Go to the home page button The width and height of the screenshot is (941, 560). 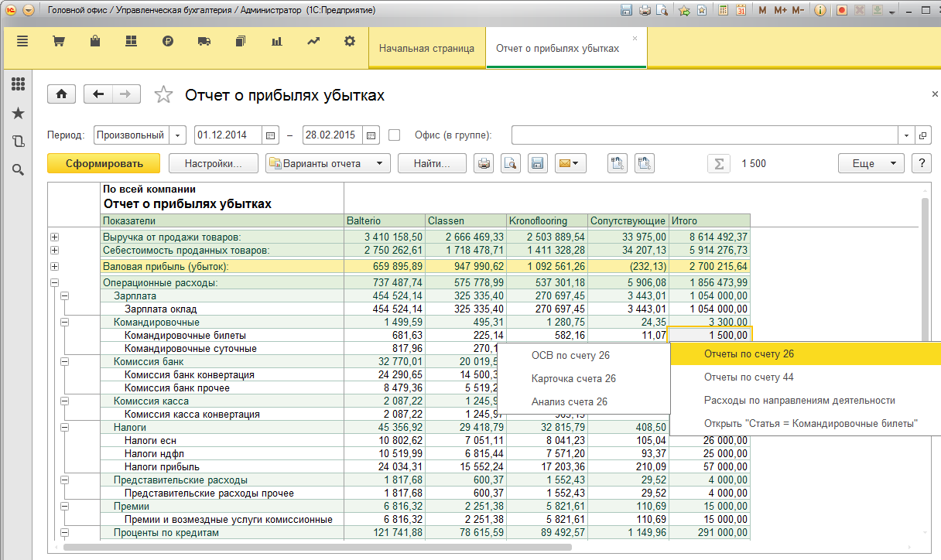[x=61, y=94]
